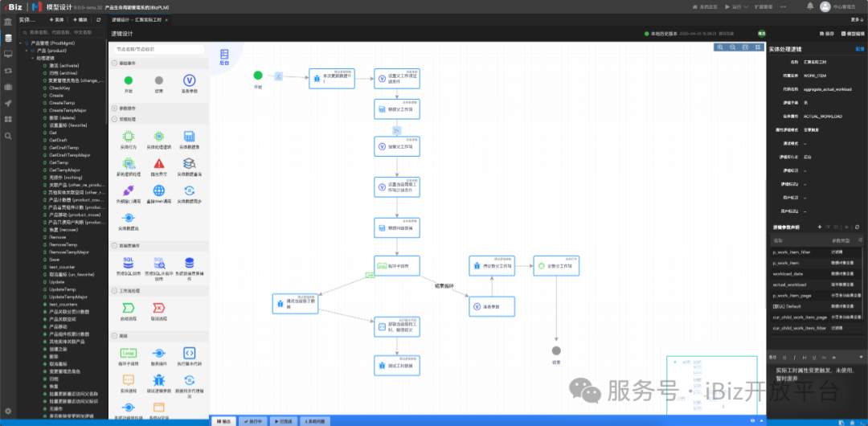The width and height of the screenshot is (868, 426).
Task: Open the three-dots overflow menu in header
Action: tap(782, 6)
